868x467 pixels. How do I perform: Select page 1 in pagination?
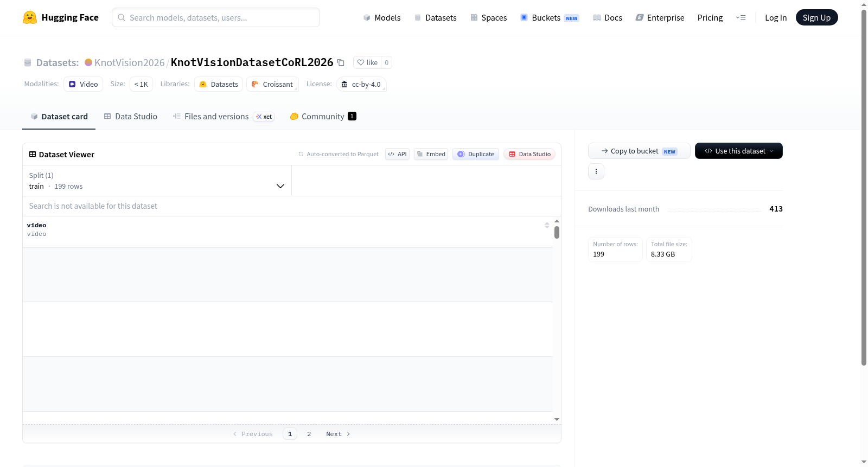(290, 434)
